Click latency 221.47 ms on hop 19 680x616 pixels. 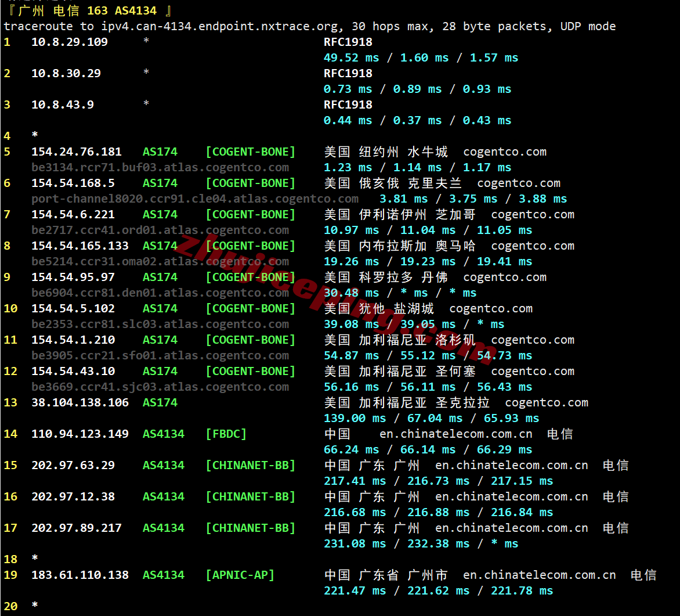tap(355, 591)
